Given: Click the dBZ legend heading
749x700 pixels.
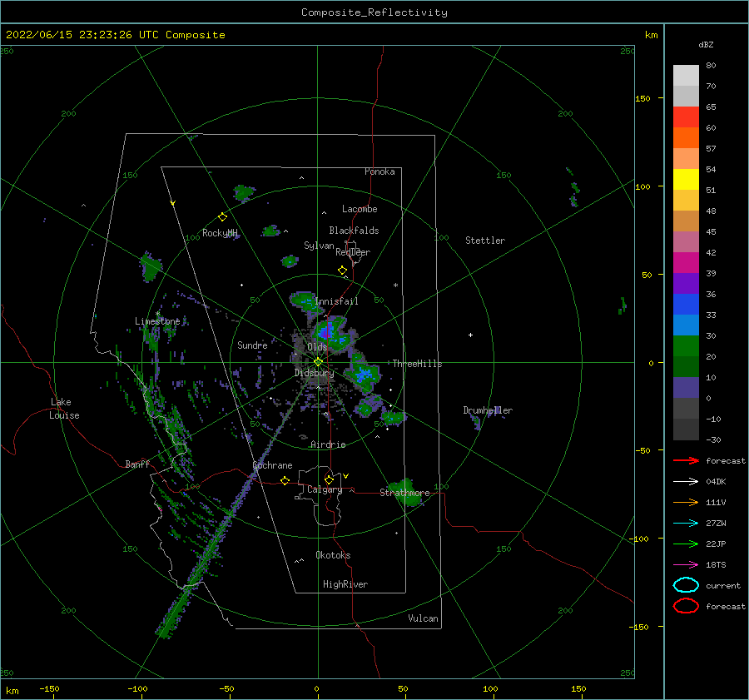Looking at the screenshot, I should click(x=706, y=44).
